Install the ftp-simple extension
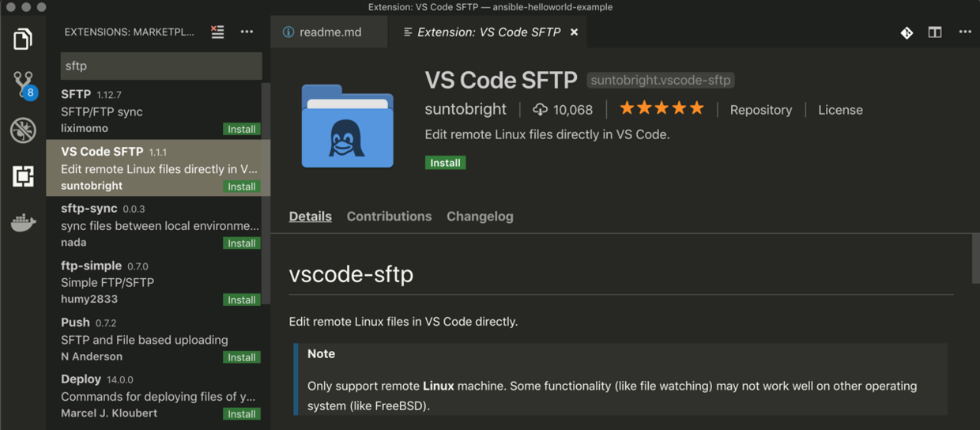Screen dimensions: 980x430 pos(241,300)
